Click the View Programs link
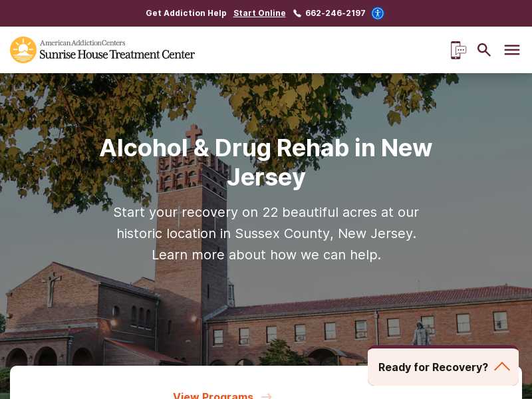Viewport: 532px width, 399px height. [x=213, y=396]
